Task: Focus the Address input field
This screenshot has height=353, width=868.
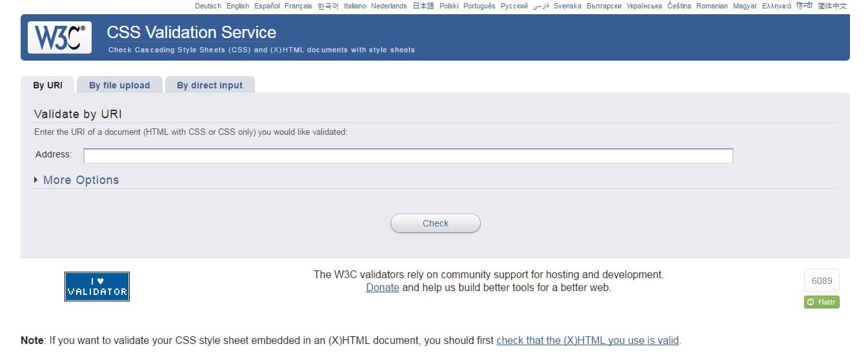Action: (408, 156)
